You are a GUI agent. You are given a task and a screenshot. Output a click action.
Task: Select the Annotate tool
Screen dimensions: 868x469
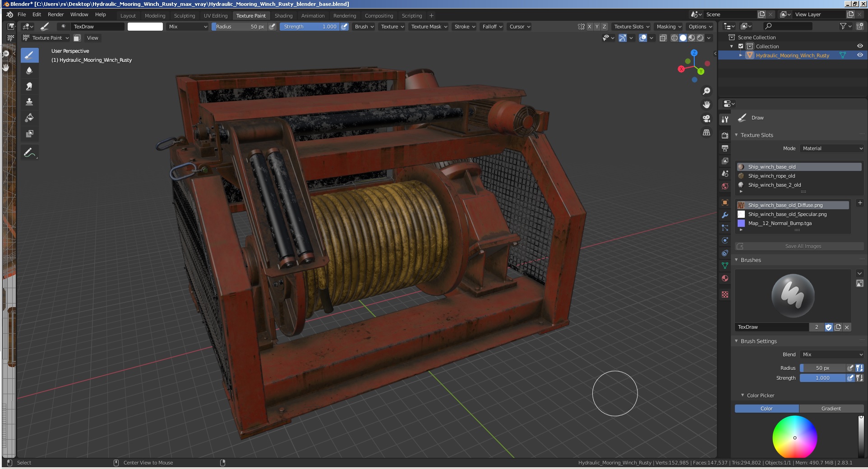(x=29, y=153)
